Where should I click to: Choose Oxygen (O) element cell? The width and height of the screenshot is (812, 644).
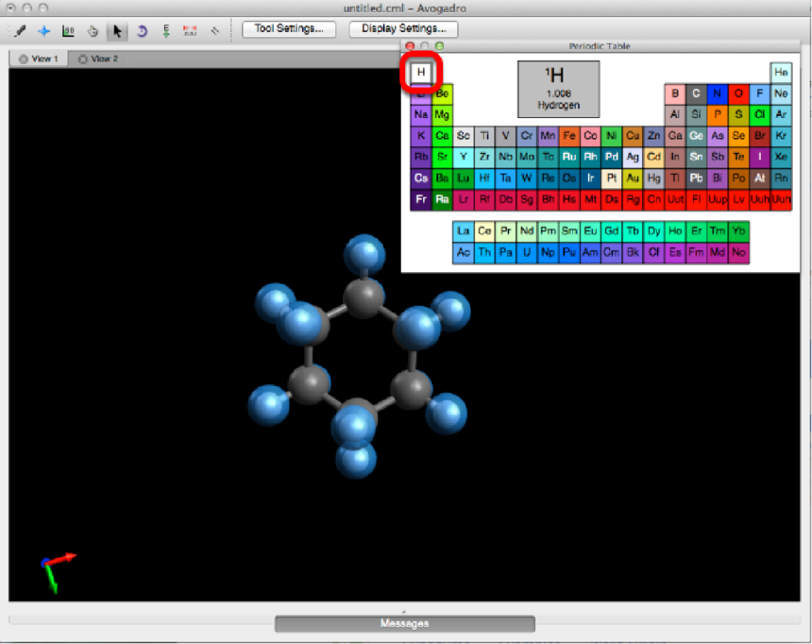point(738,93)
